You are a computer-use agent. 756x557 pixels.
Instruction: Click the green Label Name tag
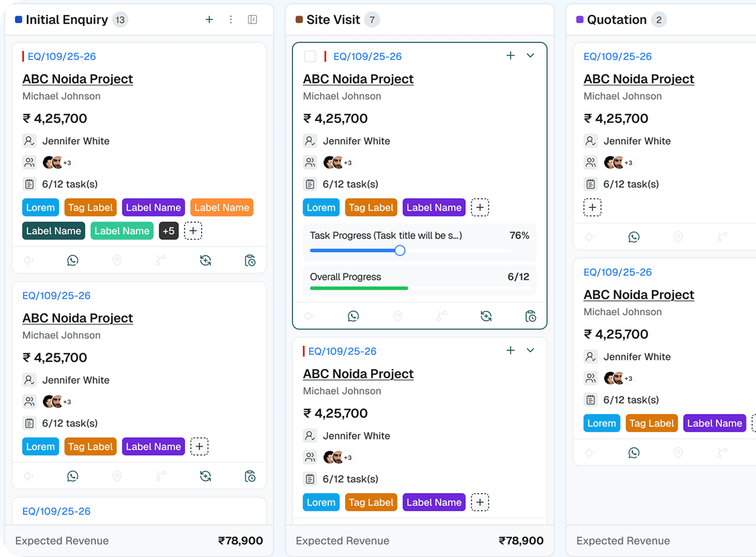click(x=122, y=231)
